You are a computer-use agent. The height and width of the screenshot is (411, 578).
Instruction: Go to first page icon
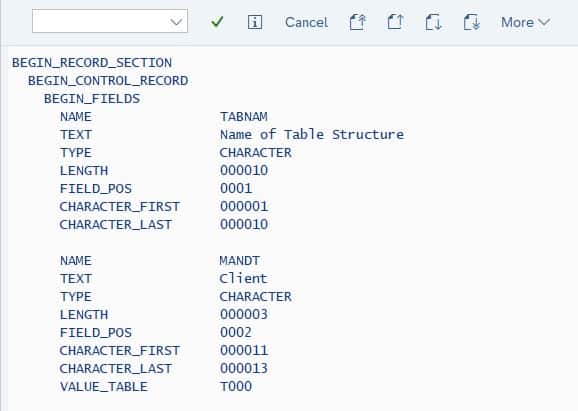357,22
